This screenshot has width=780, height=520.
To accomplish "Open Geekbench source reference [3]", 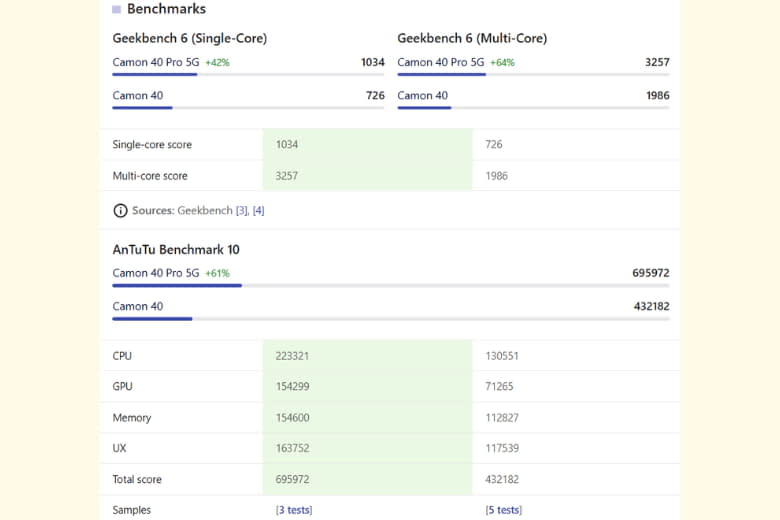I will [242, 210].
